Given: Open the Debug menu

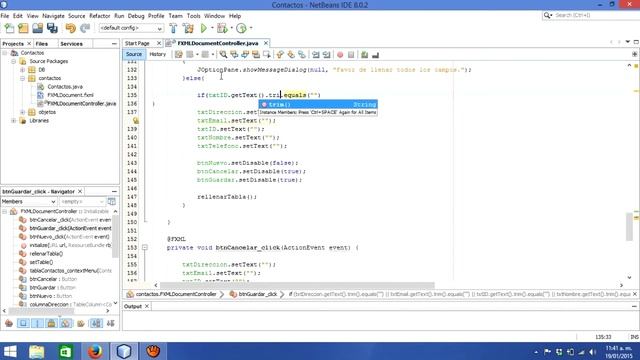Looking at the screenshot, I should (x=136, y=16).
